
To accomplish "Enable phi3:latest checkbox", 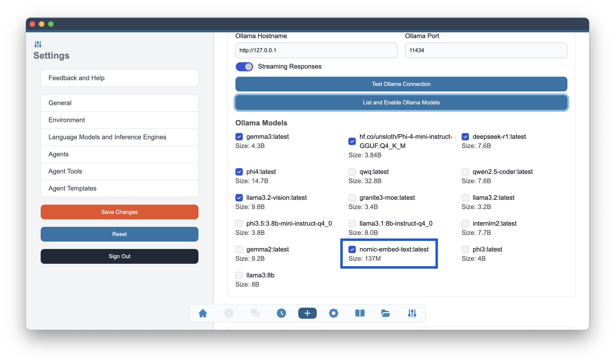I will point(465,249).
